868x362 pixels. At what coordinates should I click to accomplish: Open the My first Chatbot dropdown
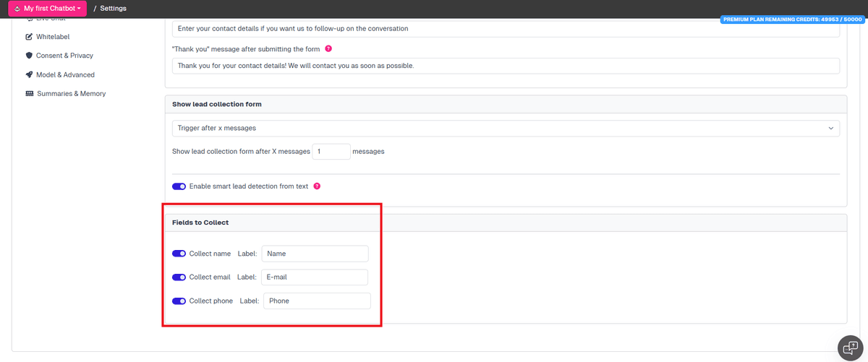pyautogui.click(x=48, y=9)
